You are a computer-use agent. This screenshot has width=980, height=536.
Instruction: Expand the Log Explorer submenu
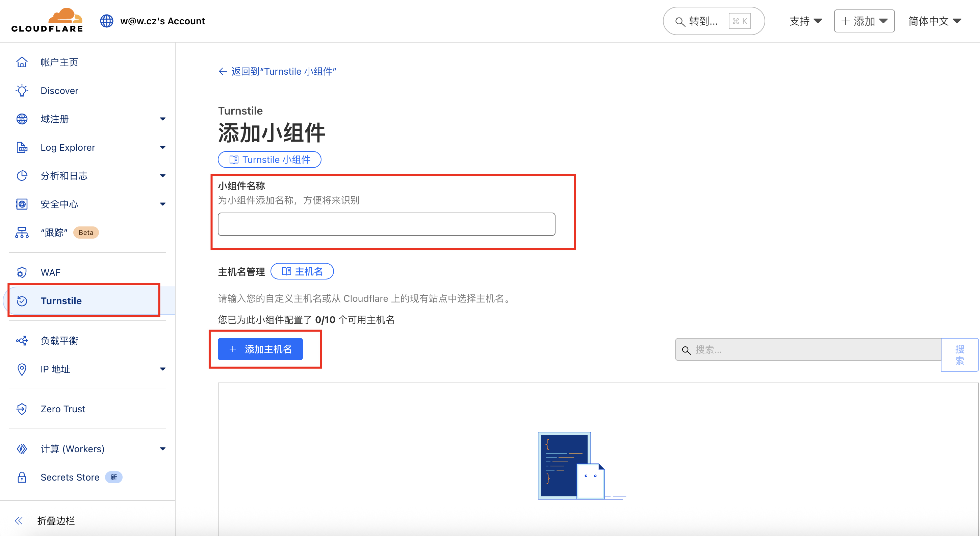coord(162,147)
